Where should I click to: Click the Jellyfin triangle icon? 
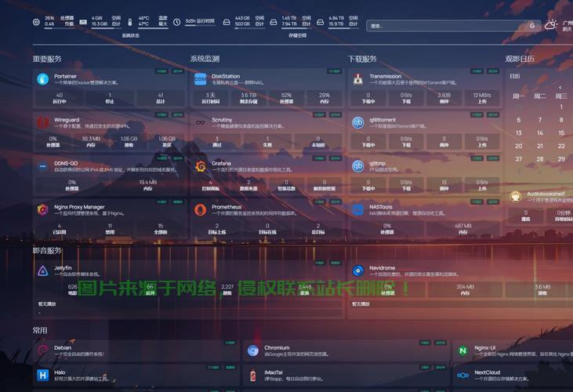(43, 270)
